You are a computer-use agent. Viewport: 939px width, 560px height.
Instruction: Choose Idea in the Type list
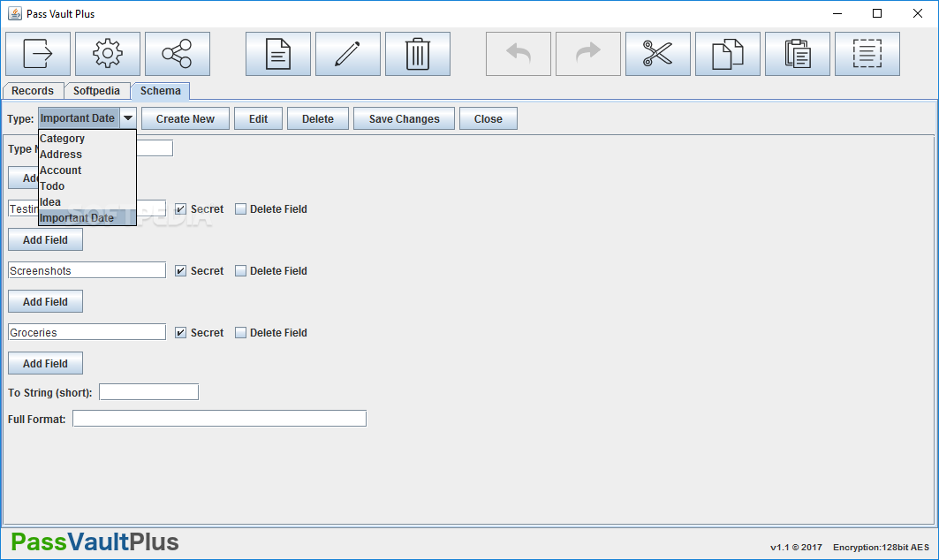(87, 202)
